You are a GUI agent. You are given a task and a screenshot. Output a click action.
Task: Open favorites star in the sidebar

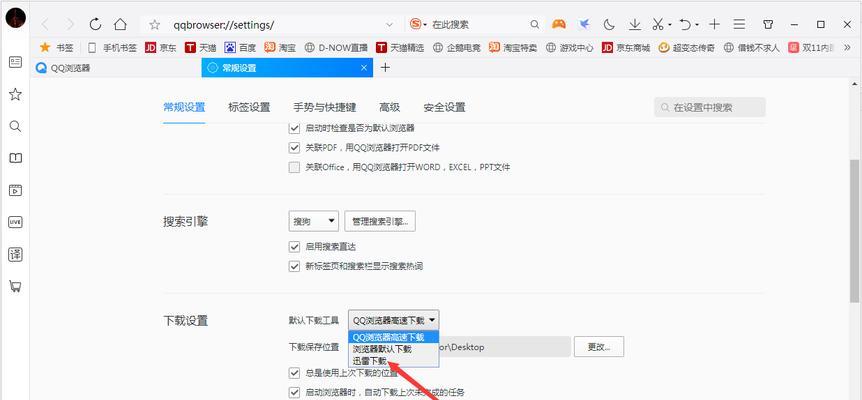tap(15, 95)
